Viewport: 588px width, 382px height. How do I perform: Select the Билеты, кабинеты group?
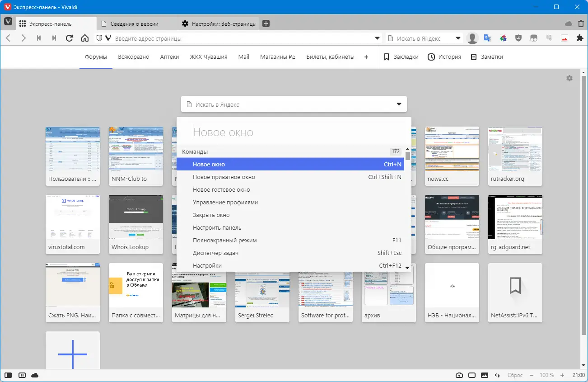click(x=330, y=57)
